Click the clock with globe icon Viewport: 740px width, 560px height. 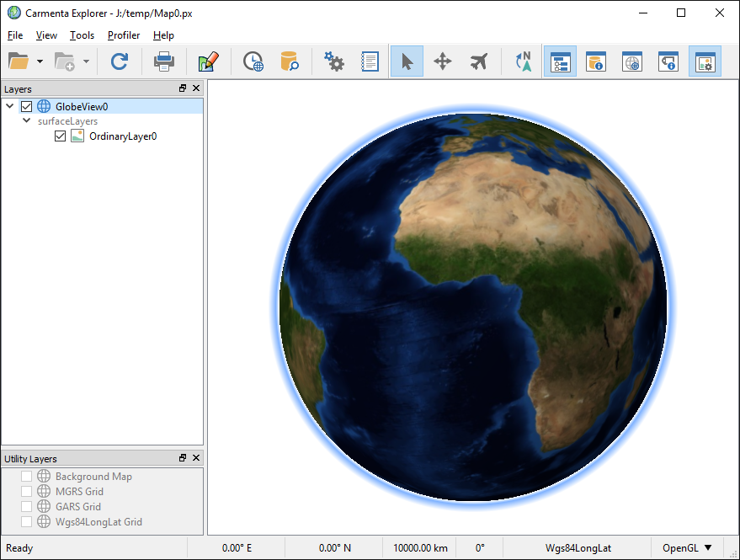253,61
